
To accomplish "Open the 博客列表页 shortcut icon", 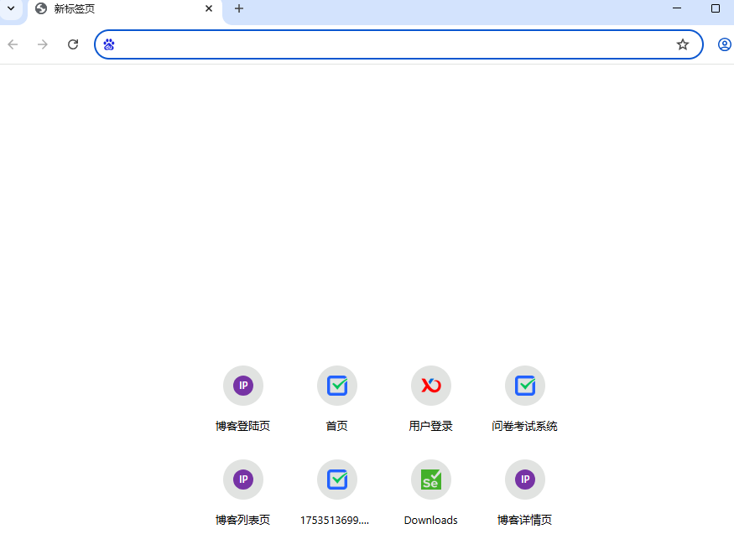I will coord(243,480).
